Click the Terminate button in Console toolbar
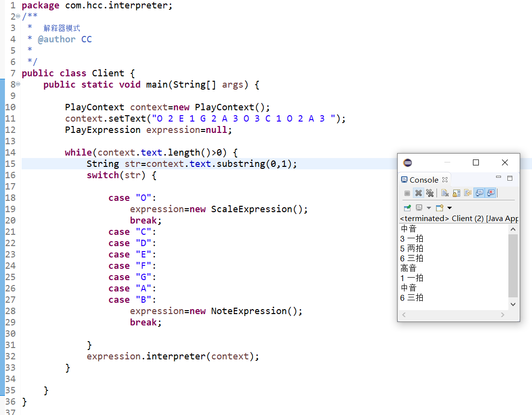The height and width of the screenshot is (415, 532). (407, 193)
